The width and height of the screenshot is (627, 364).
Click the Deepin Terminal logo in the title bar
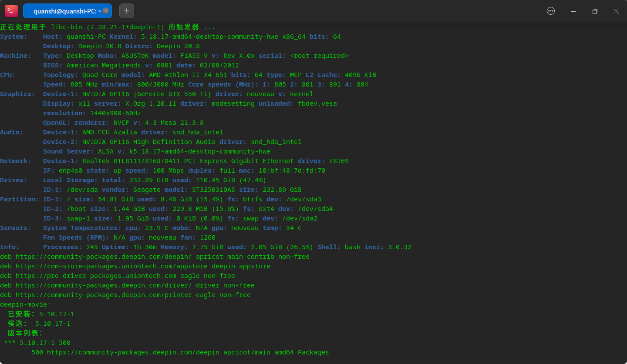11,10
